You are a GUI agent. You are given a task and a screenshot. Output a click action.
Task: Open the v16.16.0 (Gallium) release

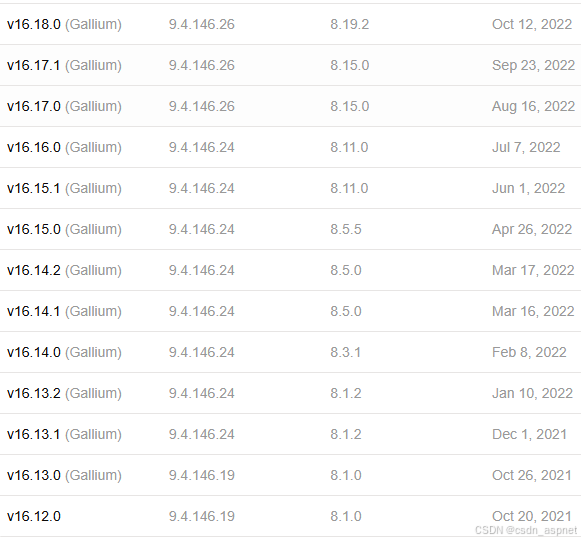pyautogui.click(x=64, y=147)
